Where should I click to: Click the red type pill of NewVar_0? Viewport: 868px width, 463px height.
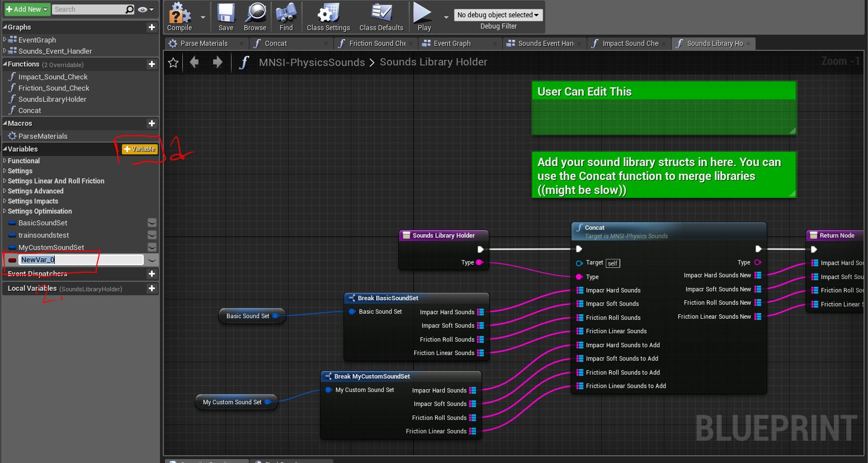(x=12, y=260)
